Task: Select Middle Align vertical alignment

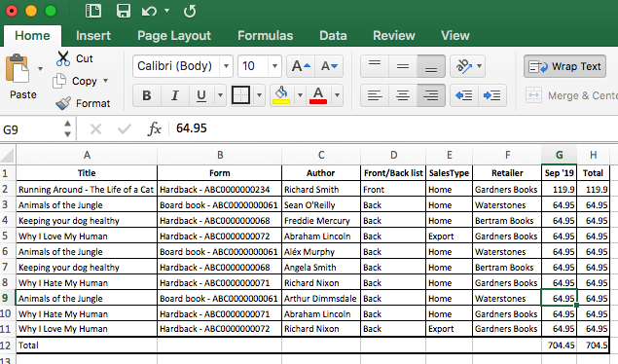Action: pos(403,66)
